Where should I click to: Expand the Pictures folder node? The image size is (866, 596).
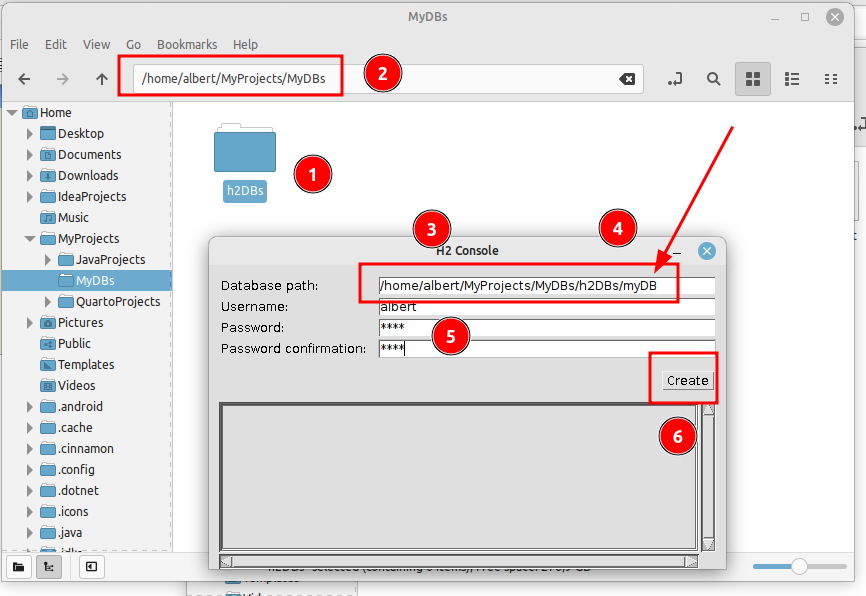(30, 323)
